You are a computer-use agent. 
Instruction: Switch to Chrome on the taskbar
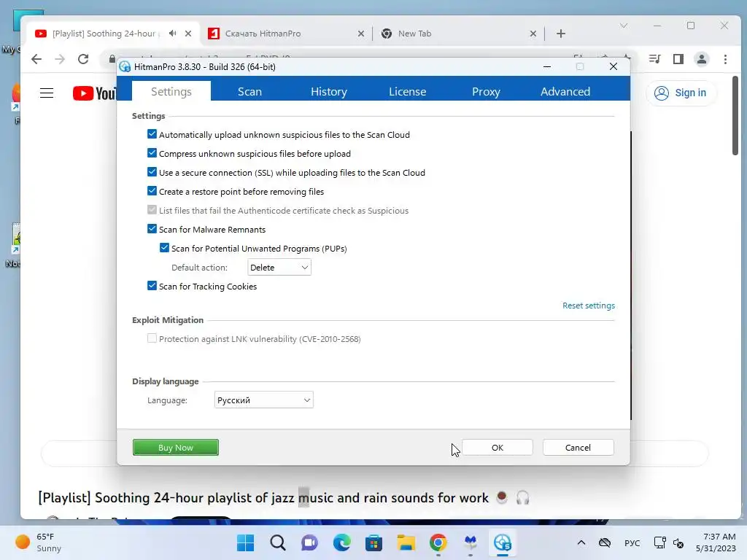[438, 542]
